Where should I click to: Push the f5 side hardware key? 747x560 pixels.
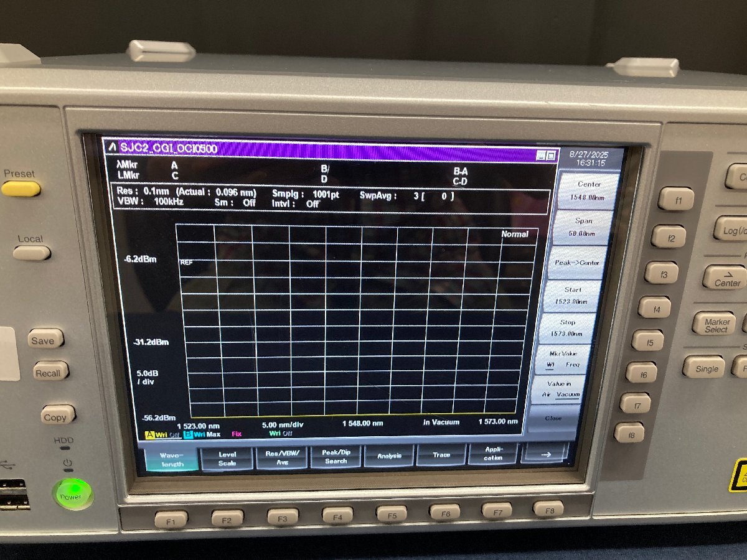[x=647, y=340]
